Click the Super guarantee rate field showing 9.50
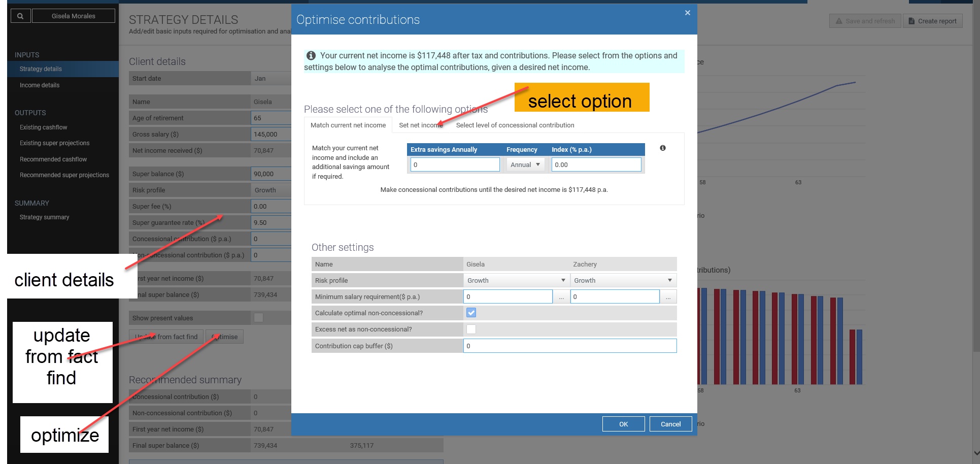 (271, 222)
